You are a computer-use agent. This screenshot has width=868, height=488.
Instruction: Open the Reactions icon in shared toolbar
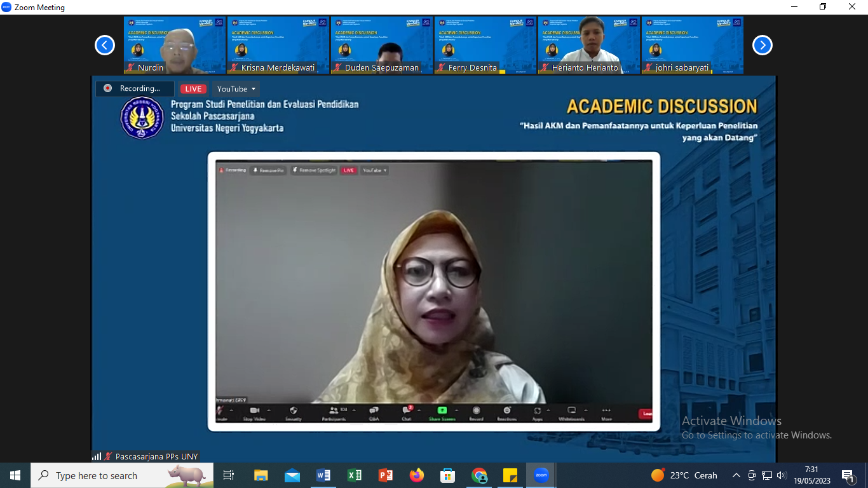coord(506,412)
